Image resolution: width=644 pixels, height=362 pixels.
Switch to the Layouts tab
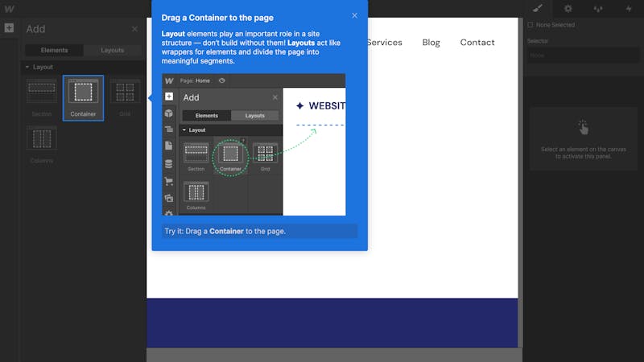point(112,50)
